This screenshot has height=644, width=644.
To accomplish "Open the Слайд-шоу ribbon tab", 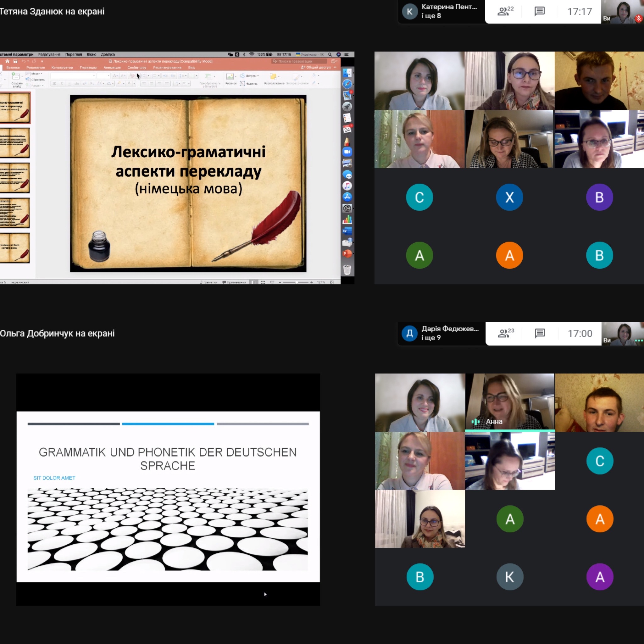I will click(137, 67).
